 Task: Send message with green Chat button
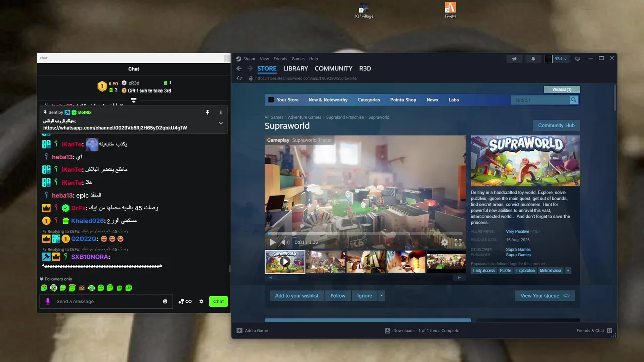click(x=218, y=301)
